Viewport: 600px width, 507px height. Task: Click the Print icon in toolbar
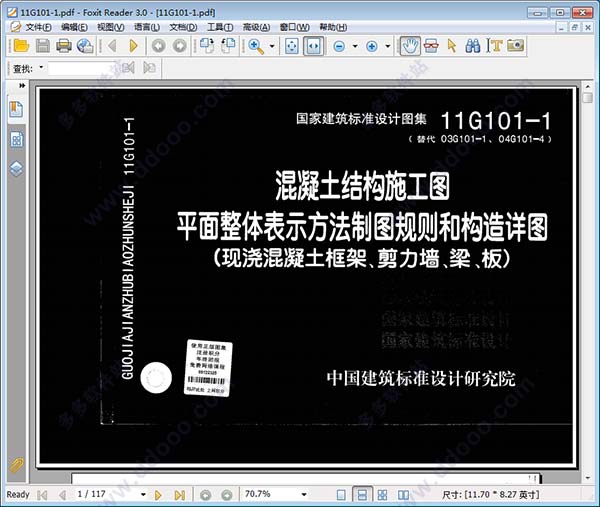64,46
